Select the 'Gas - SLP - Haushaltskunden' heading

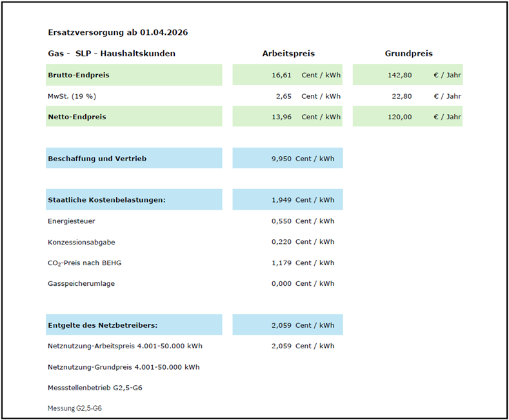point(112,54)
